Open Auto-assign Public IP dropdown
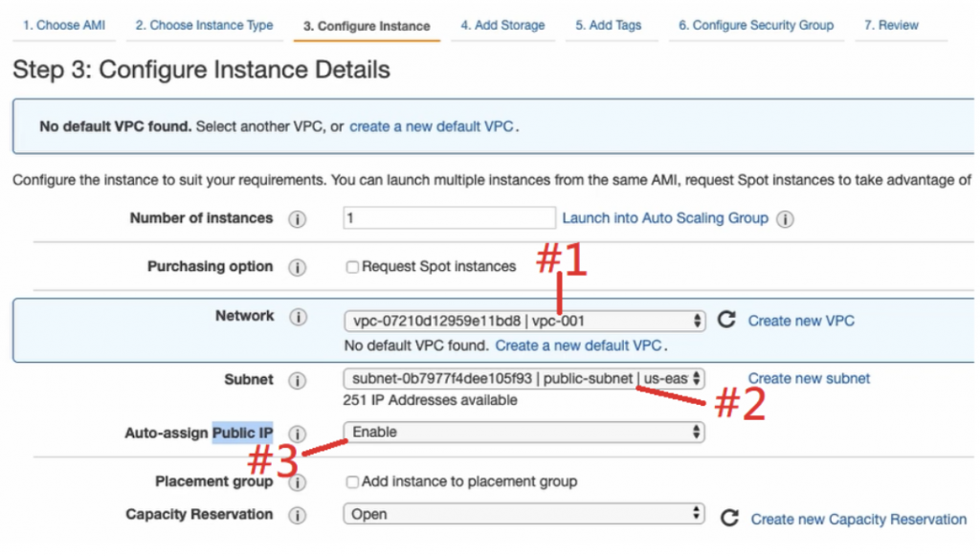 [523, 433]
